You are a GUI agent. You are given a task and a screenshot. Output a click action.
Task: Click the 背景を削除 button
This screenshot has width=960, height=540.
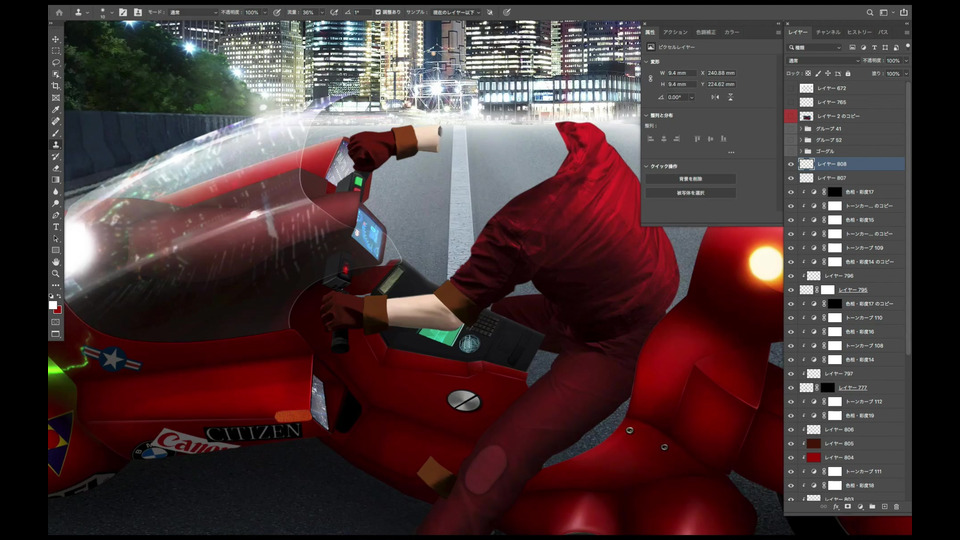(x=690, y=179)
